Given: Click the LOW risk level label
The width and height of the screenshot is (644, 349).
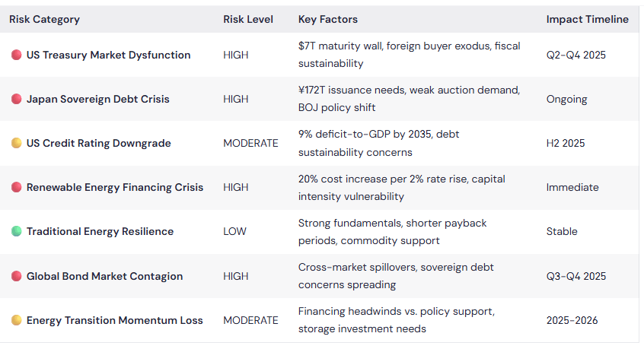Looking at the screenshot, I should click(x=234, y=231).
